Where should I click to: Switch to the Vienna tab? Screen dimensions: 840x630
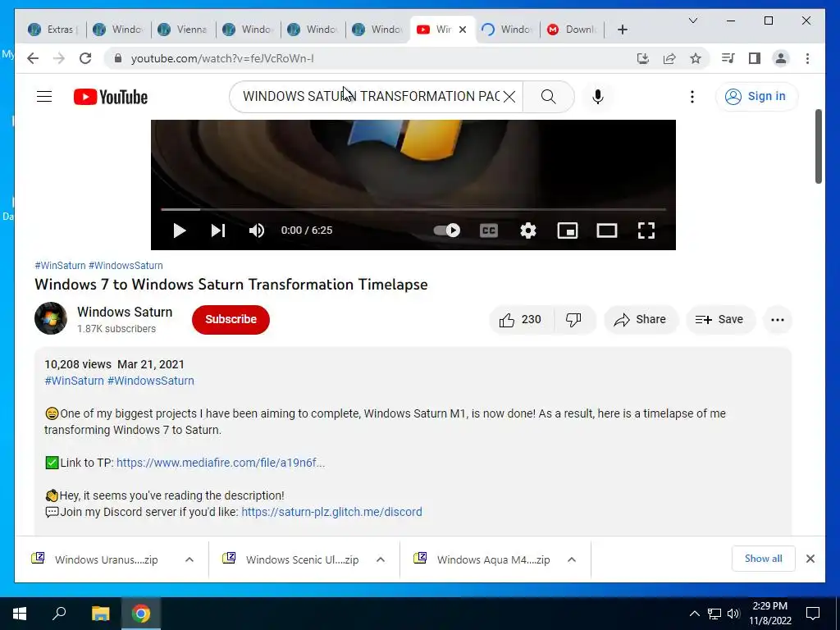184,30
